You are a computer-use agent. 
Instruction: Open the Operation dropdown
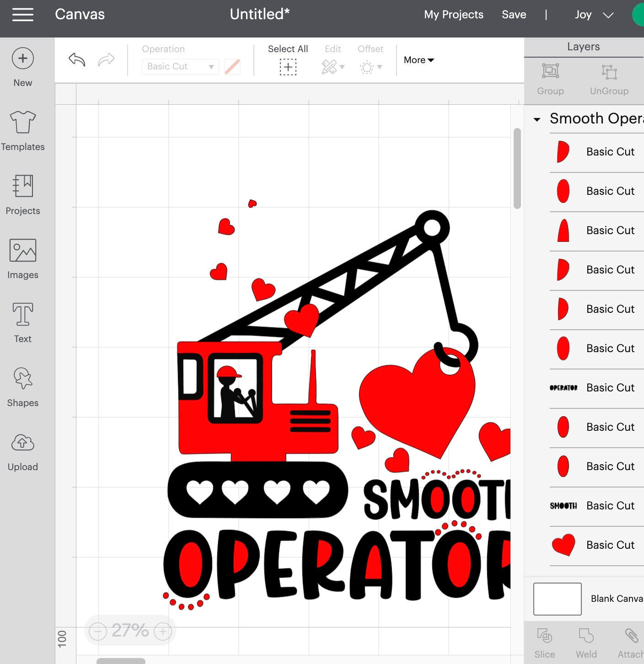[180, 66]
